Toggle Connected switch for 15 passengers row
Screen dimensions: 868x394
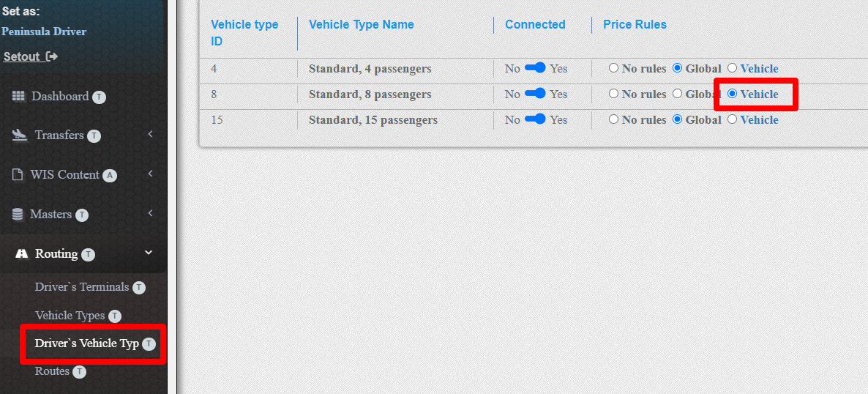[x=536, y=119]
